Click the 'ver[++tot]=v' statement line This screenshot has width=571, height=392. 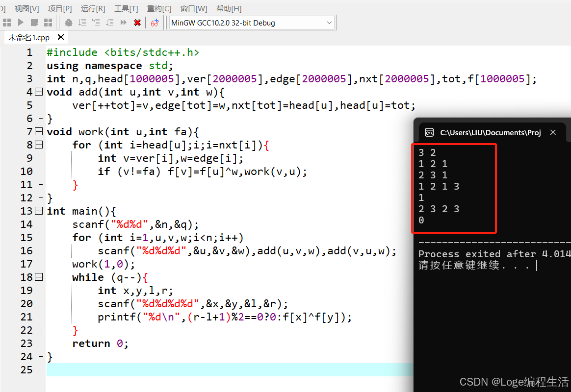[x=244, y=105]
